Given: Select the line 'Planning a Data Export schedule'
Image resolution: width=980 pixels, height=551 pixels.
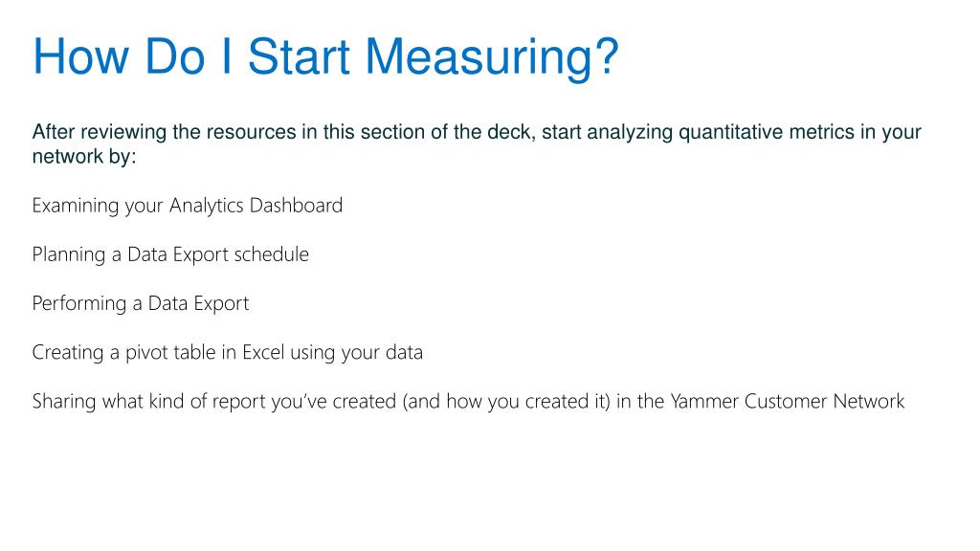Looking at the screenshot, I should 170,254.
